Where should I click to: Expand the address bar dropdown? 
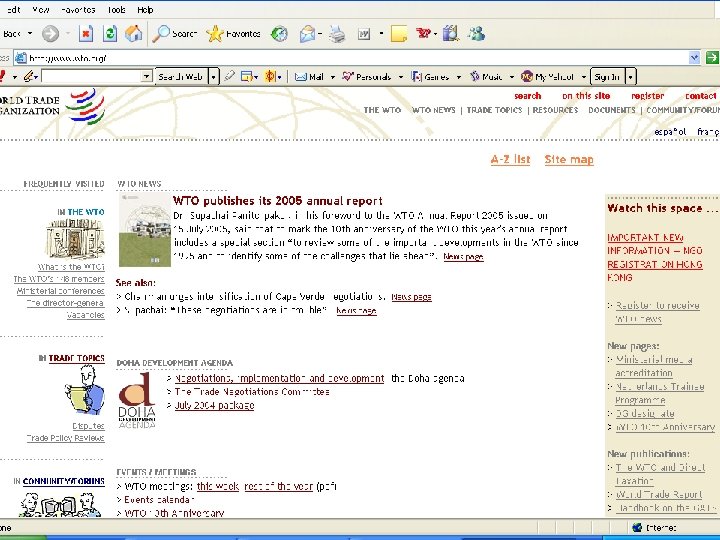click(x=694, y=57)
